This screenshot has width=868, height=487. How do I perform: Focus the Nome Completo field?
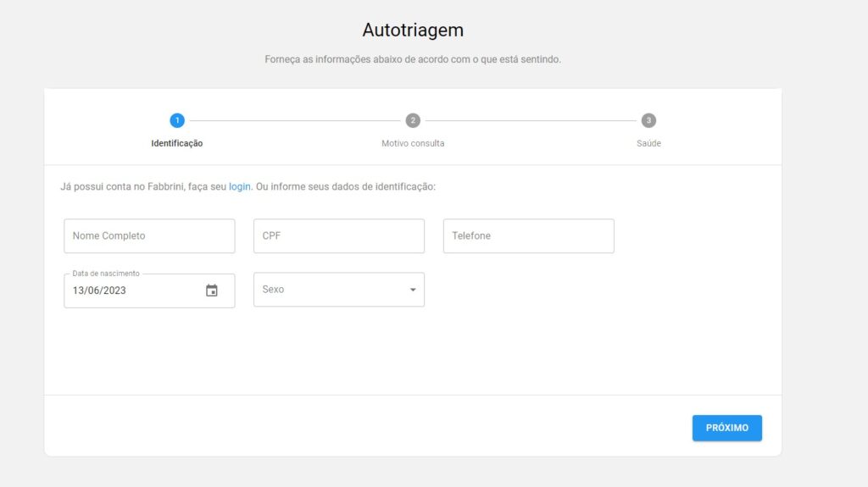click(x=149, y=236)
